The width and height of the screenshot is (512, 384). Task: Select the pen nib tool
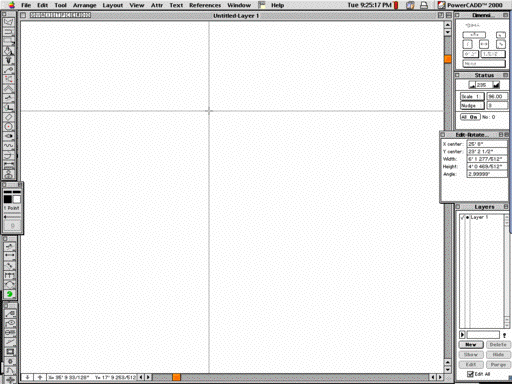coord(9,60)
